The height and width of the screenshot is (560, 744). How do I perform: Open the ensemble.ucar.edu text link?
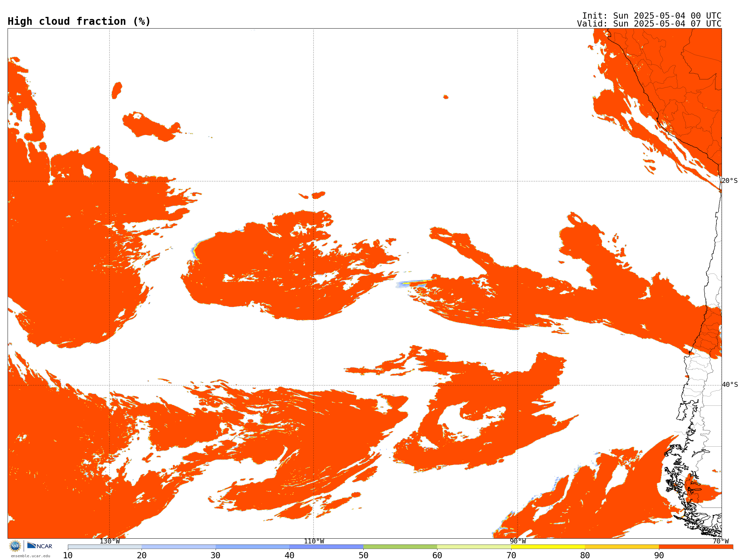31,556
